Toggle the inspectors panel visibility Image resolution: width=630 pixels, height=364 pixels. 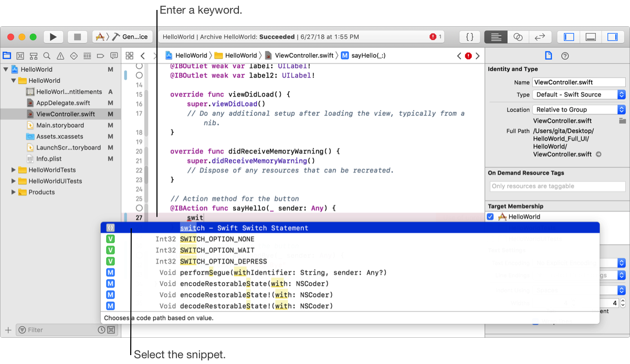[612, 37]
